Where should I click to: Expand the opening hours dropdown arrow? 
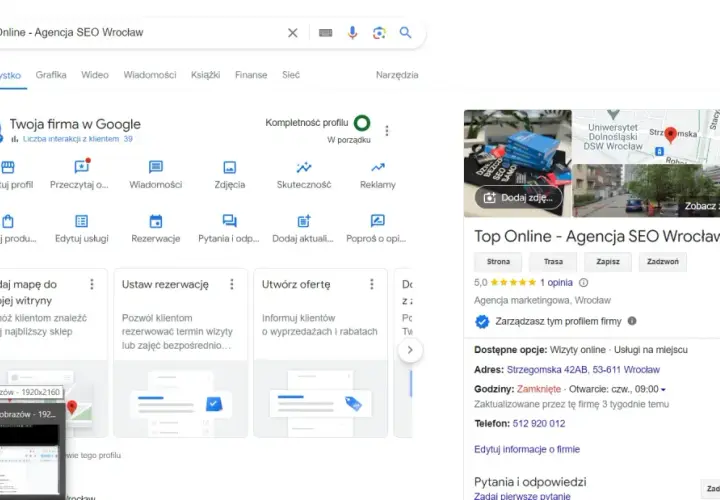(x=663, y=390)
